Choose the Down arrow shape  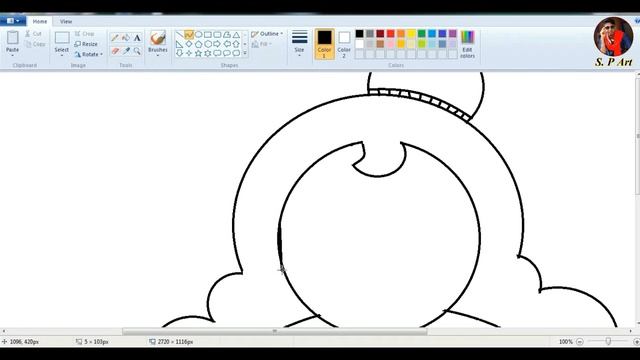pos(180,53)
